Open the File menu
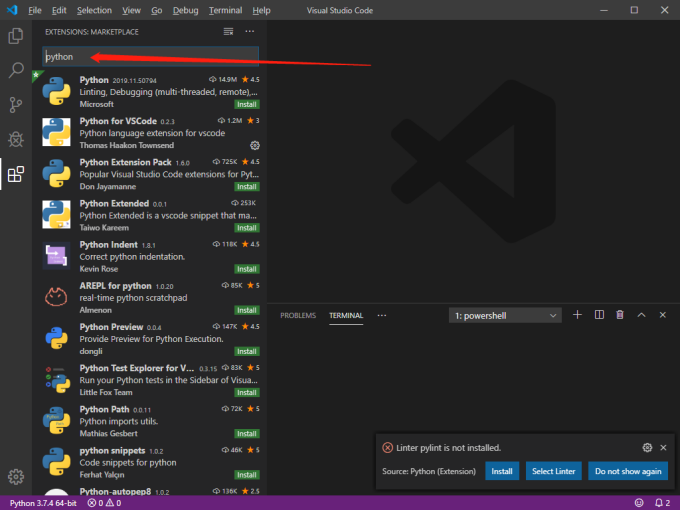The height and width of the screenshot is (510, 680). click(35, 10)
